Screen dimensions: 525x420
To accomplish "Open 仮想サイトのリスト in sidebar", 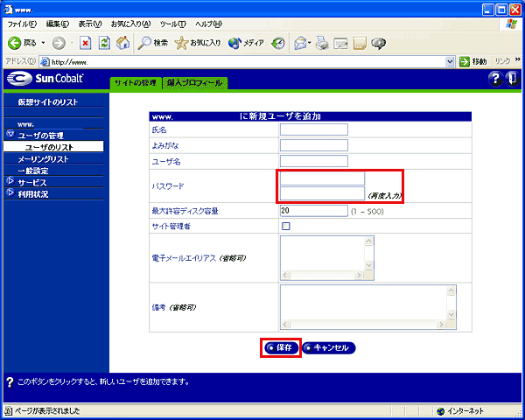I will (x=47, y=102).
